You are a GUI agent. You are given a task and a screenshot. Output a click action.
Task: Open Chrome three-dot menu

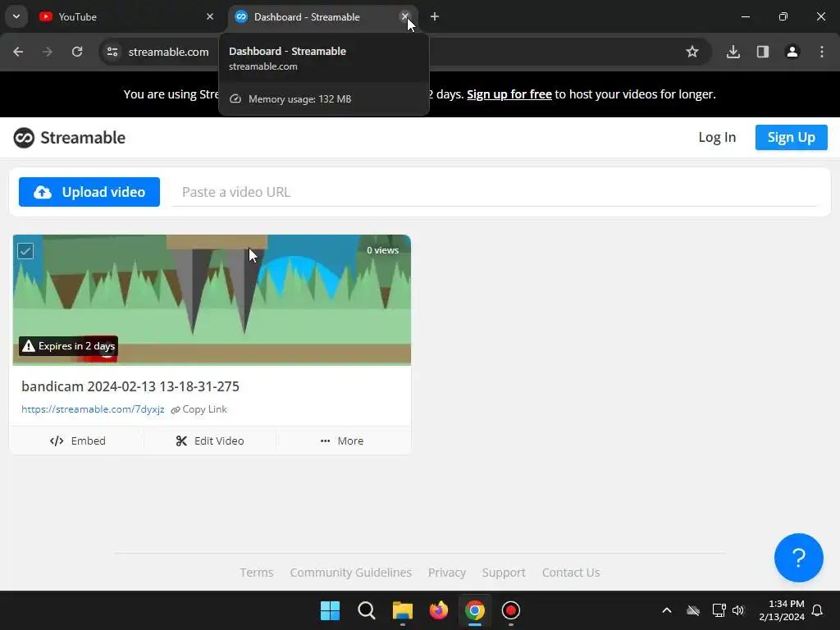pyautogui.click(x=822, y=52)
